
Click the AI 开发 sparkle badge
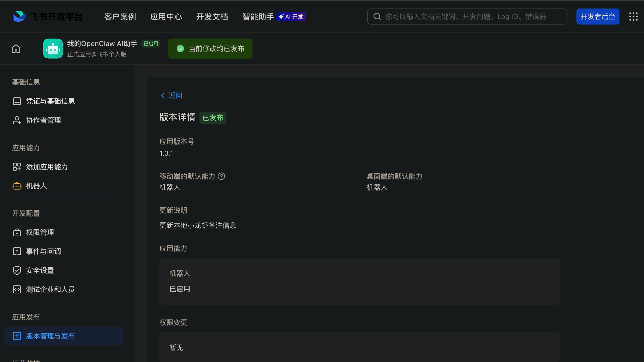(x=291, y=17)
